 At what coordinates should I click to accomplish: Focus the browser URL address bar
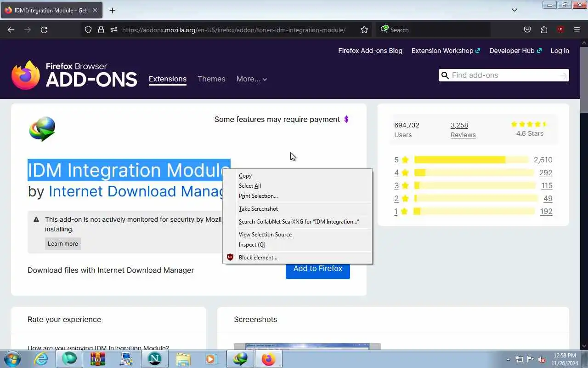[233, 30]
